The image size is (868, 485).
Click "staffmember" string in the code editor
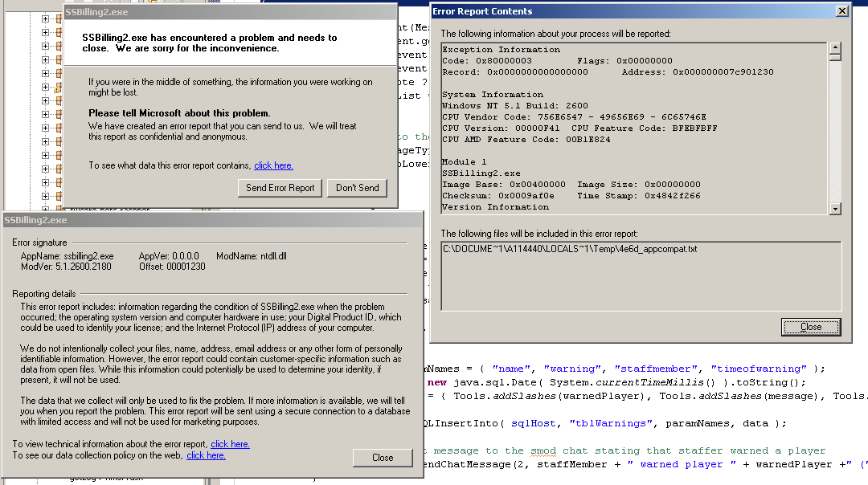tap(656, 369)
